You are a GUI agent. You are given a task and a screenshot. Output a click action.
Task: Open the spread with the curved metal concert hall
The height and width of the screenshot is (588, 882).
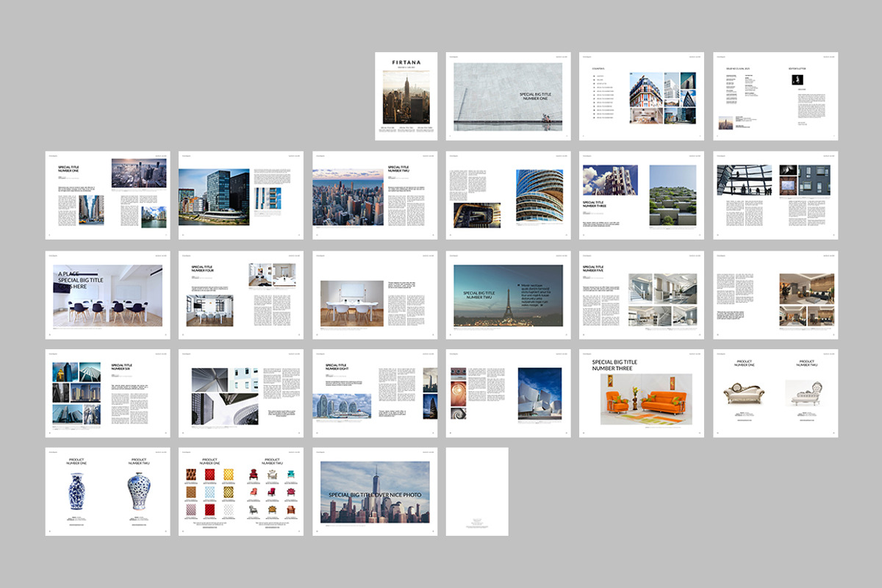point(508,393)
